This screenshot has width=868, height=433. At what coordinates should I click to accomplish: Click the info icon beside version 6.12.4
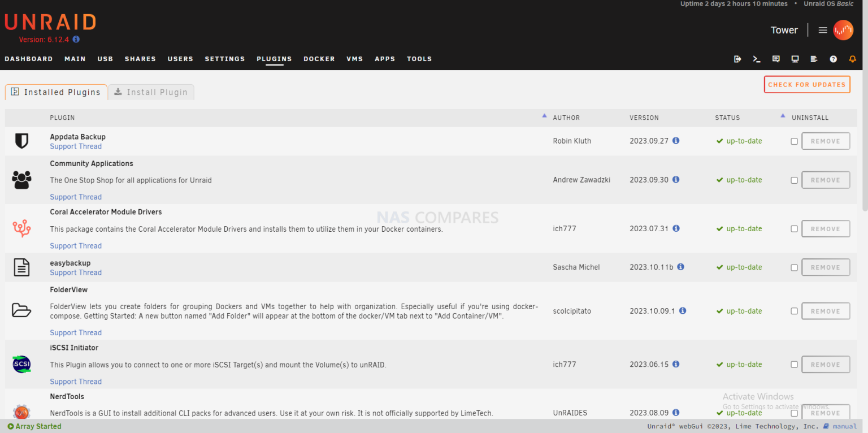[76, 40]
